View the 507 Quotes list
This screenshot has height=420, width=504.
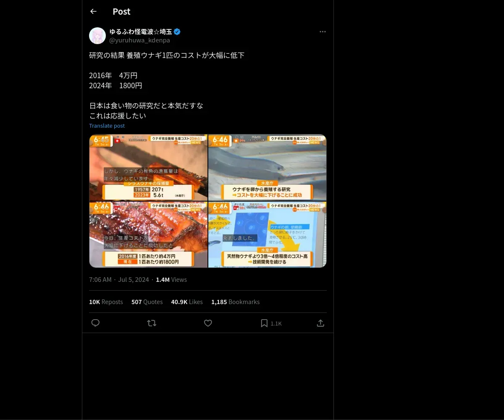click(147, 302)
